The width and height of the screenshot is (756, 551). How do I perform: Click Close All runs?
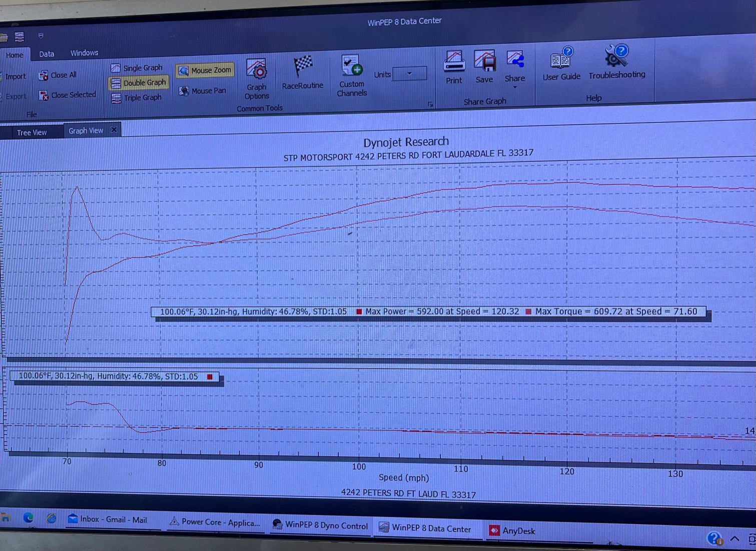coord(58,75)
